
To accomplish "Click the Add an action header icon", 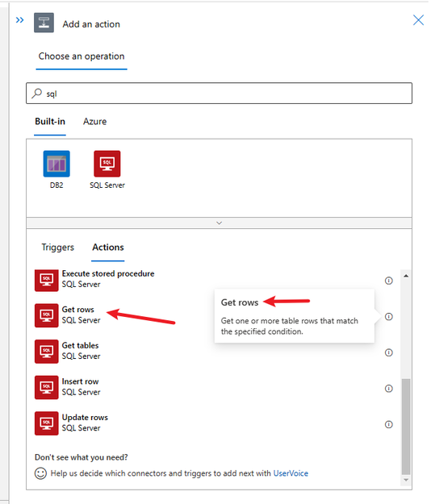I will point(44,23).
